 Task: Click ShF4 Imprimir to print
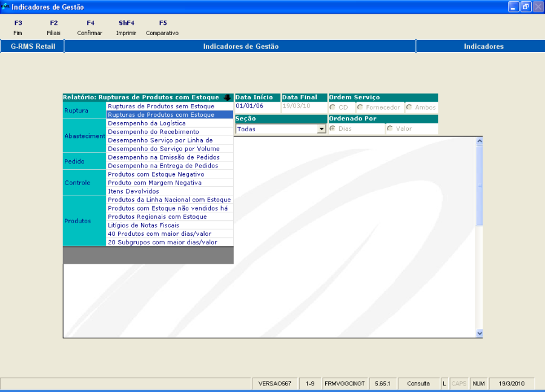point(126,28)
